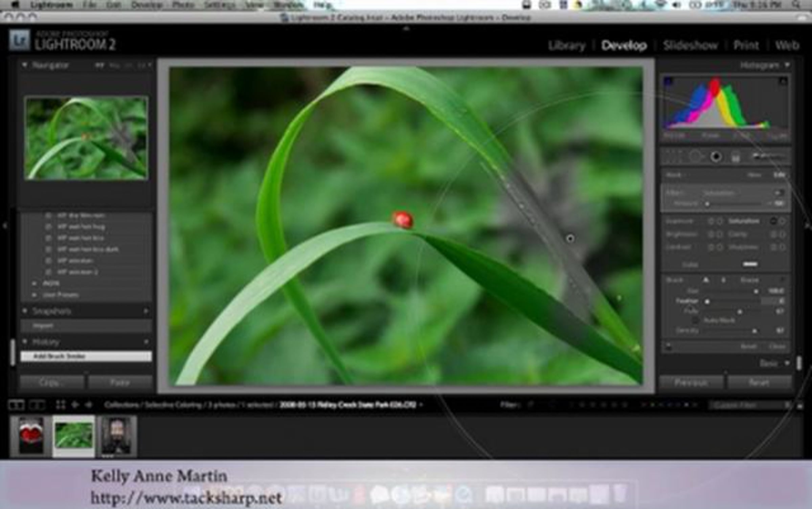812x509 pixels.
Task: Click the Amount slider handle
Action: tap(707, 204)
